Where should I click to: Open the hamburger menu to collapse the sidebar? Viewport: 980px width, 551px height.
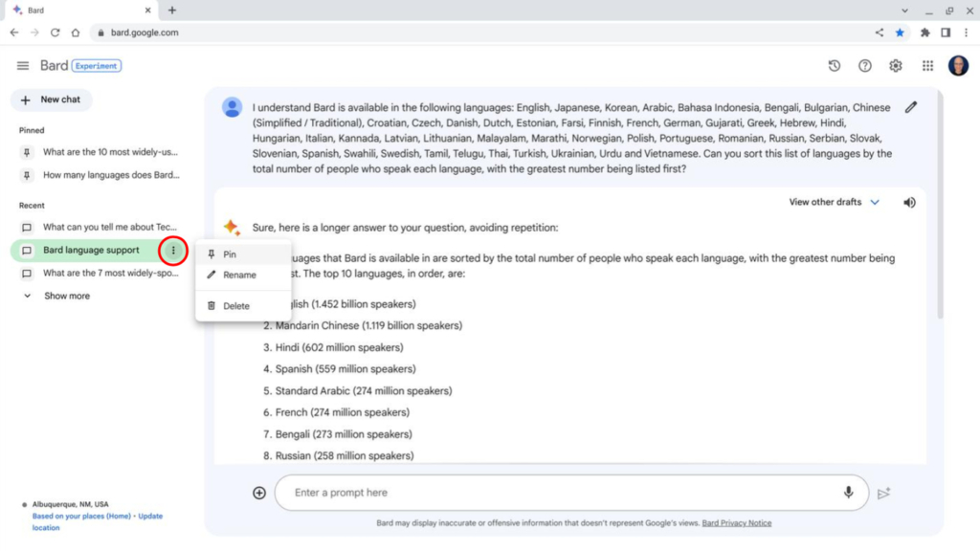23,65
